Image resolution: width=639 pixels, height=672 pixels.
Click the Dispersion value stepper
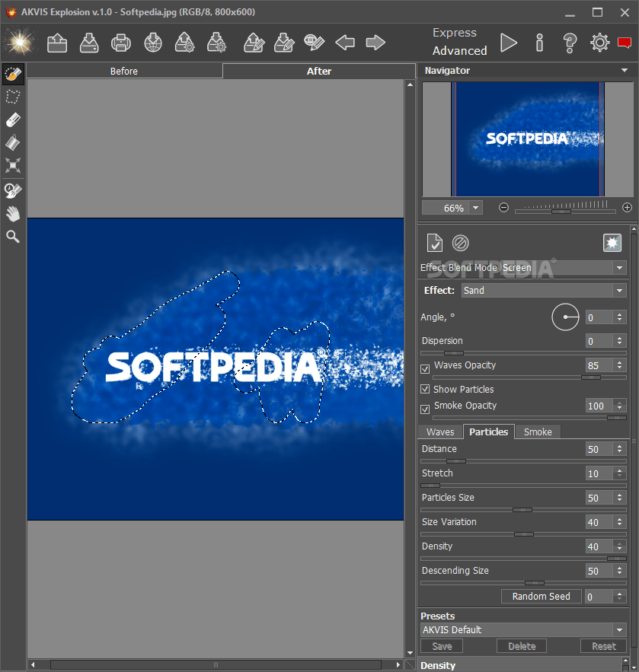[620, 341]
